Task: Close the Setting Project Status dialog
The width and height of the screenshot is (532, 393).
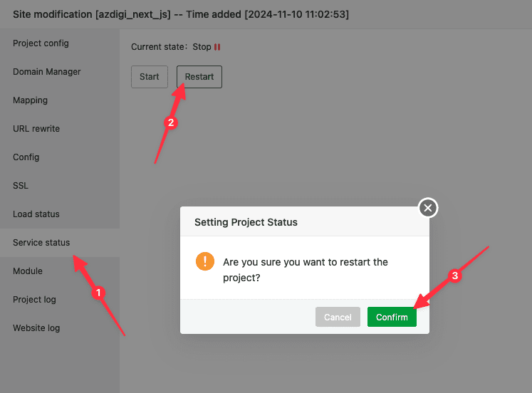Action: [x=427, y=208]
